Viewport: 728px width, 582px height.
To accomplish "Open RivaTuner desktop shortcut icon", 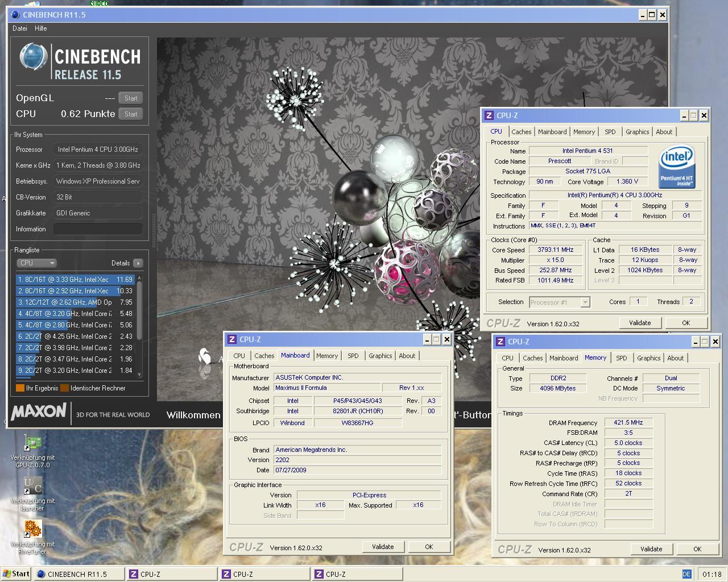I will 32,529.
